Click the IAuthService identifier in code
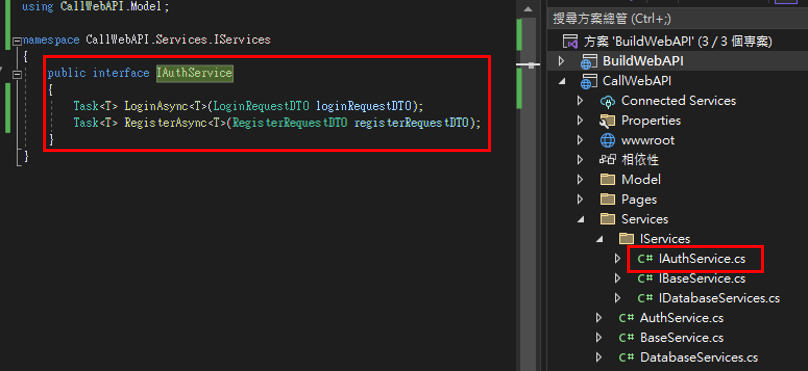 194,73
